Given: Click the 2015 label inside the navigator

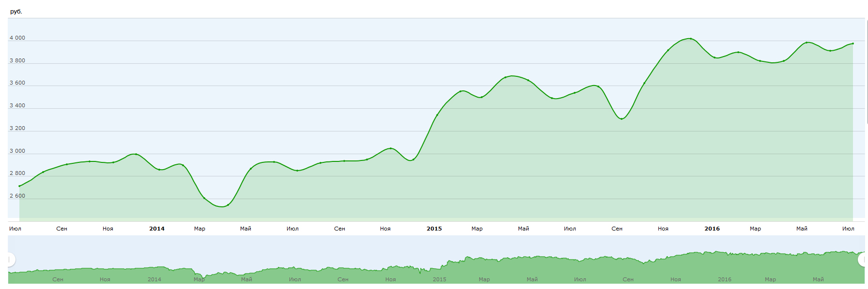Looking at the screenshot, I should [440, 279].
